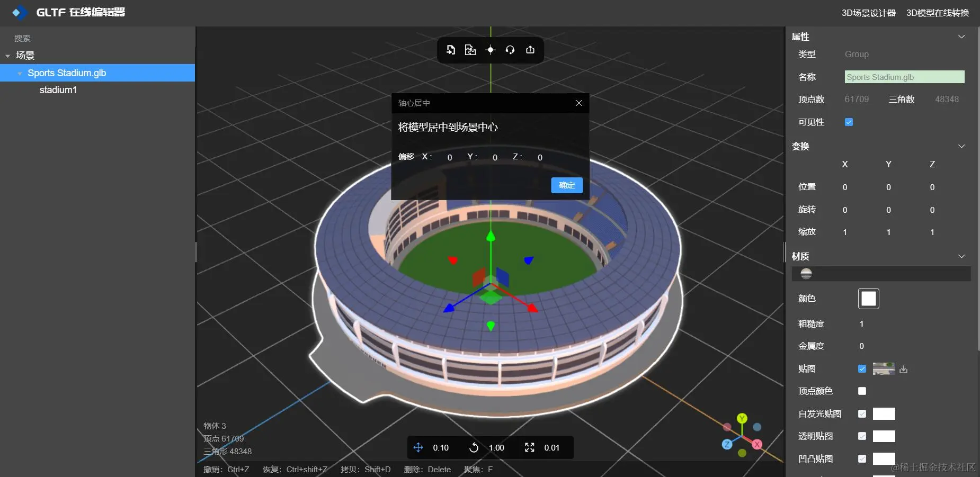Click the import model icon in viewport toolbar
Screen dimensions: 980x477
[450, 50]
